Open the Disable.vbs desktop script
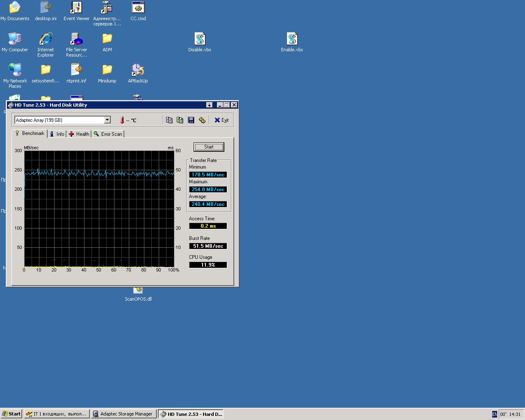 coord(200,39)
